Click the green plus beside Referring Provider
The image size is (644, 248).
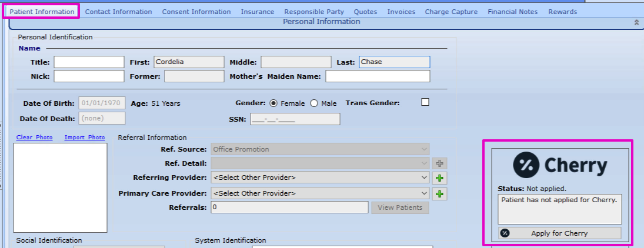click(x=439, y=177)
